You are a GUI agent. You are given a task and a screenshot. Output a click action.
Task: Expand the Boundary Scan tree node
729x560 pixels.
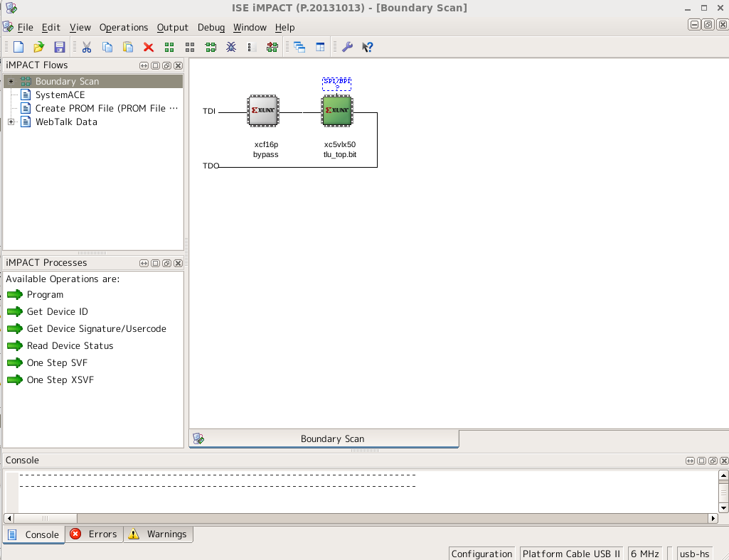coord(11,81)
